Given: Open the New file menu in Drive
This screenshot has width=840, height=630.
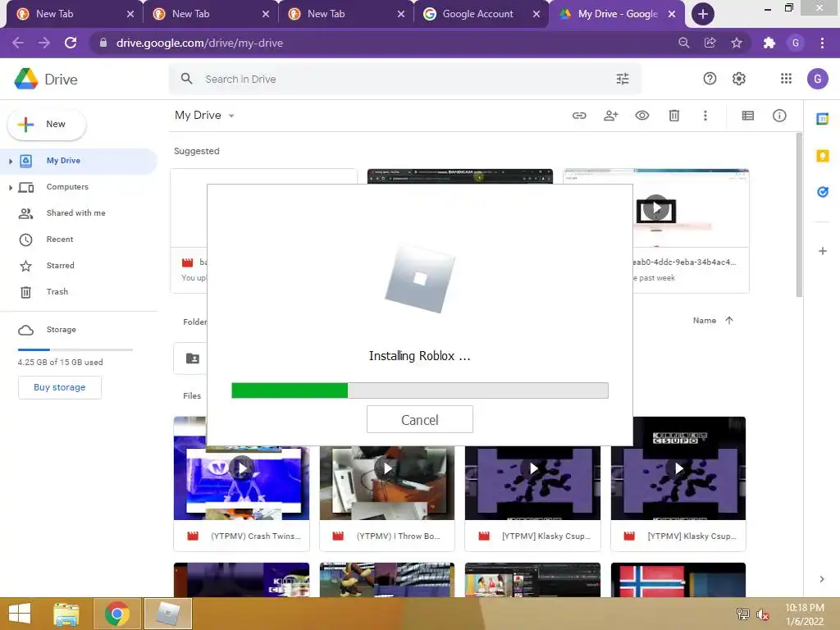Looking at the screenshot, I should click(46, 125).
